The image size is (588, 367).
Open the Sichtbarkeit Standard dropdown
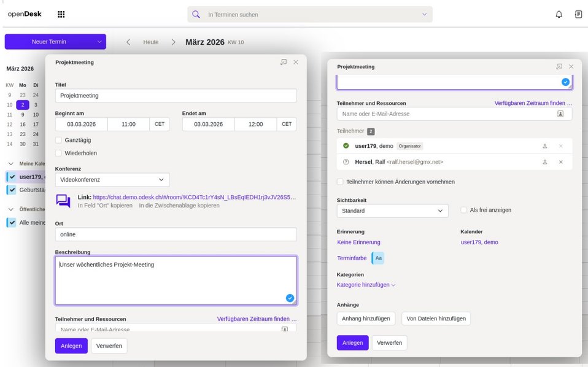(x=392, y=211)
